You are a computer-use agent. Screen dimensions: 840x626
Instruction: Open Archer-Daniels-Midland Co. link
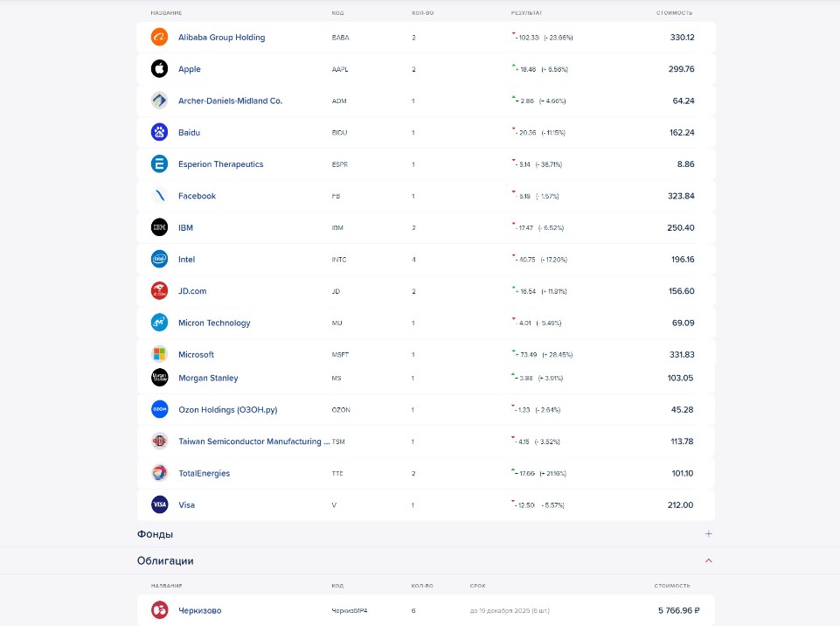(230, 101)
